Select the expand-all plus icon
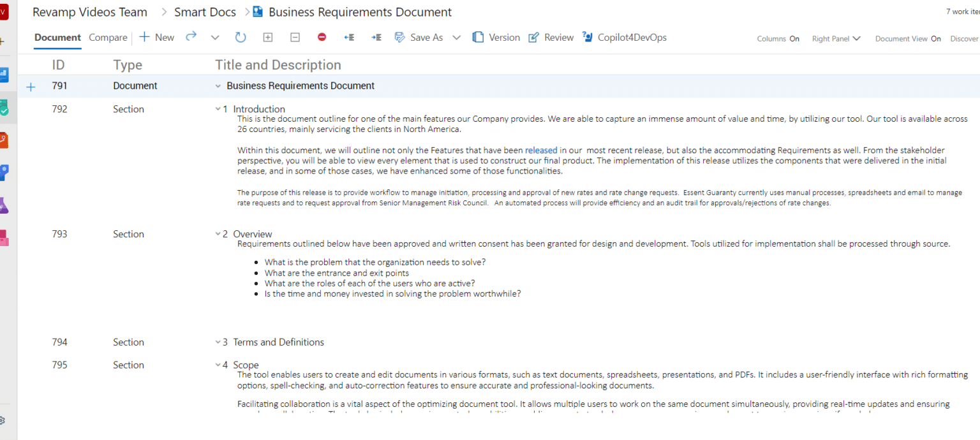The height and width of the screenshot is (440, 980). pyautogui.click(x=267, y=37)
